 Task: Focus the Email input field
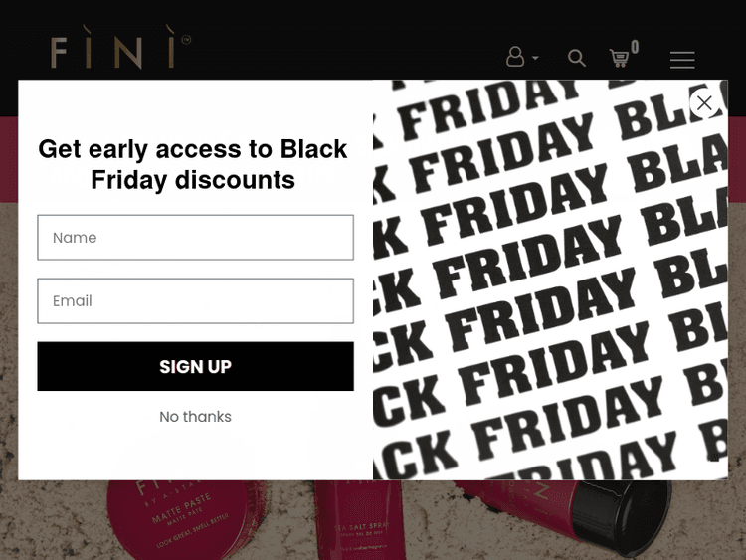click(195, 300)
